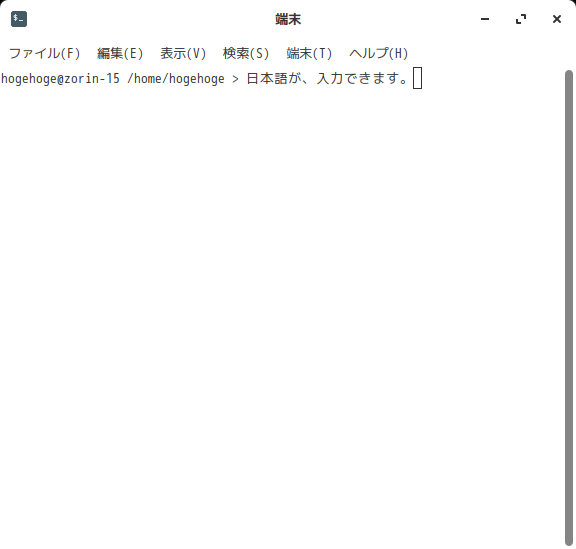576x549 pixels.
Task: Click the vertical scrollbar of the terminal
Action: pyautogui.click(x=569, y=308)
